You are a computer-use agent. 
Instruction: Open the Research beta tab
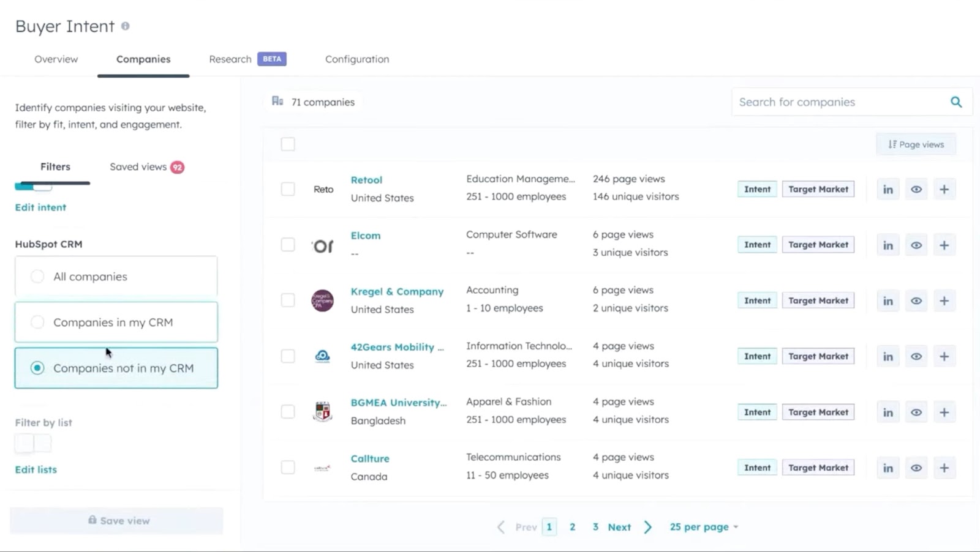(x=247, y=59)
